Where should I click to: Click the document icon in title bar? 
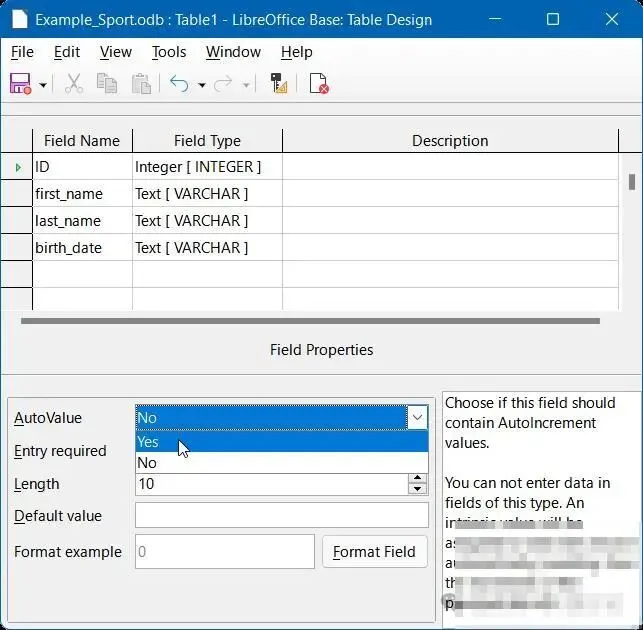click(19, 19)
